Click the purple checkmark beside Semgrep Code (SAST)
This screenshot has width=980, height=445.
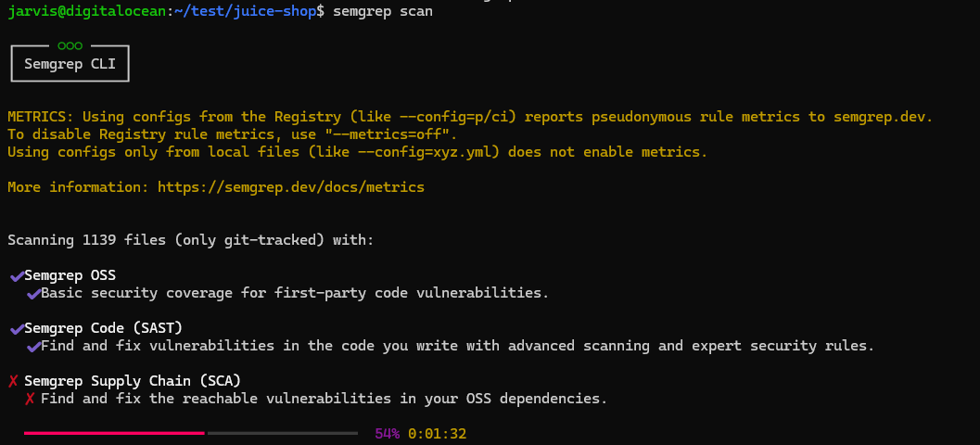click(17, 329)
